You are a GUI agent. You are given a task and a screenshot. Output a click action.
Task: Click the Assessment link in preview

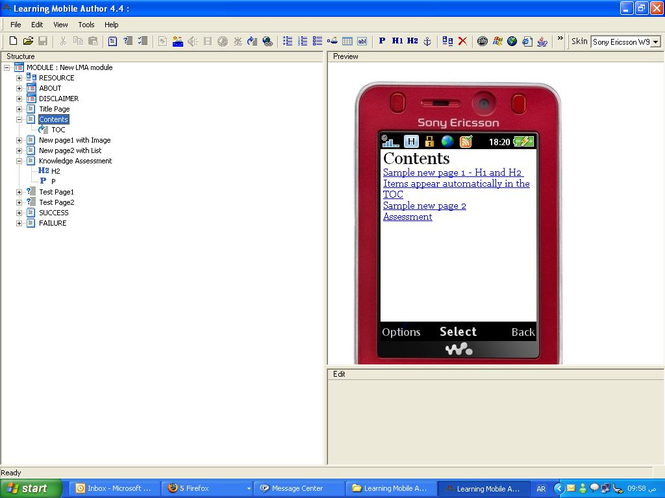pos(407,216)
